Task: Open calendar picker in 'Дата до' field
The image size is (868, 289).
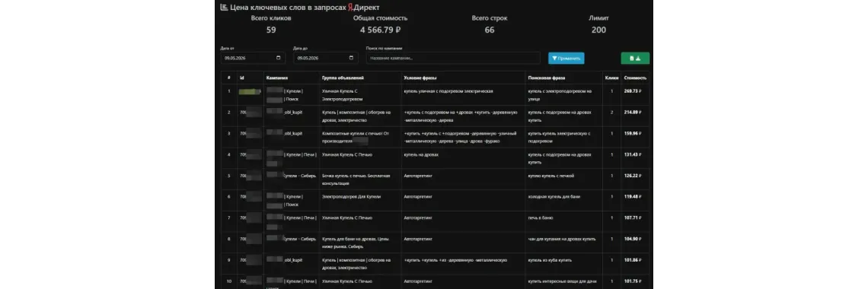Action: click(x=351, y=58)
